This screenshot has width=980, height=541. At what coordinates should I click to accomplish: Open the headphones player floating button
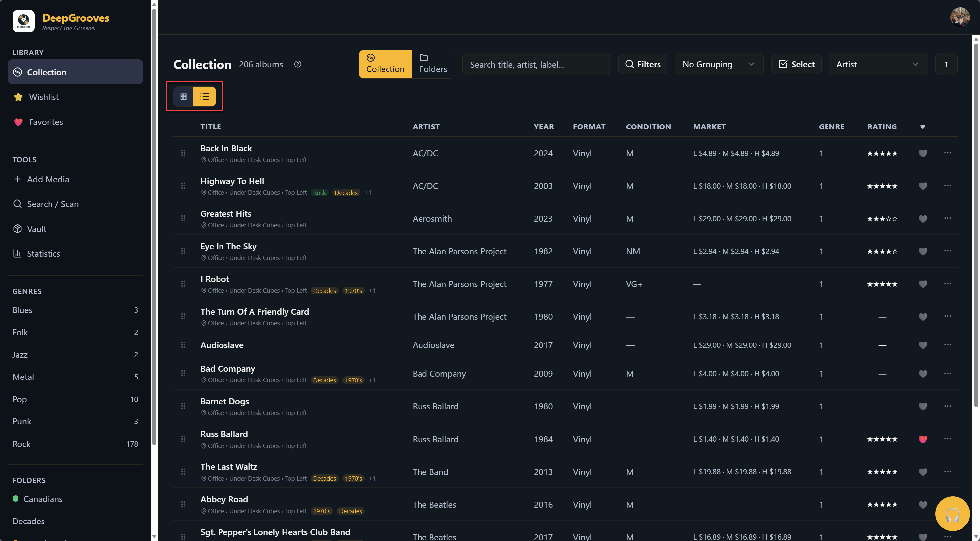pos(952,514)
